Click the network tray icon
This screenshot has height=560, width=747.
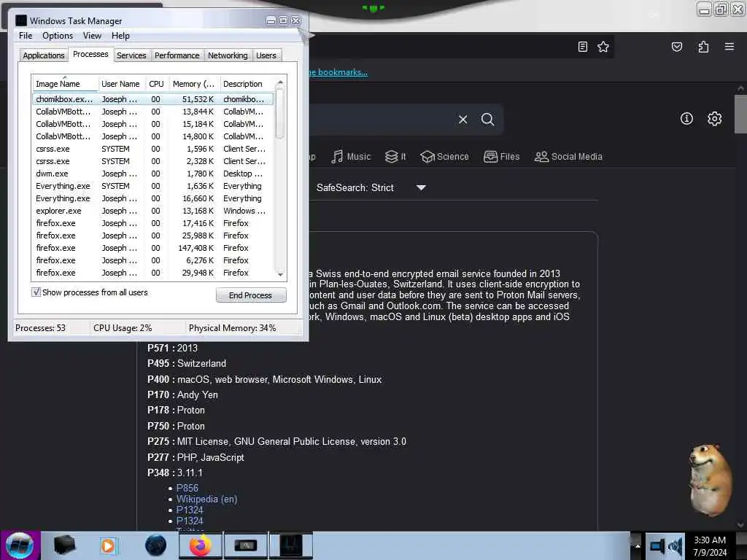(657, 545)
